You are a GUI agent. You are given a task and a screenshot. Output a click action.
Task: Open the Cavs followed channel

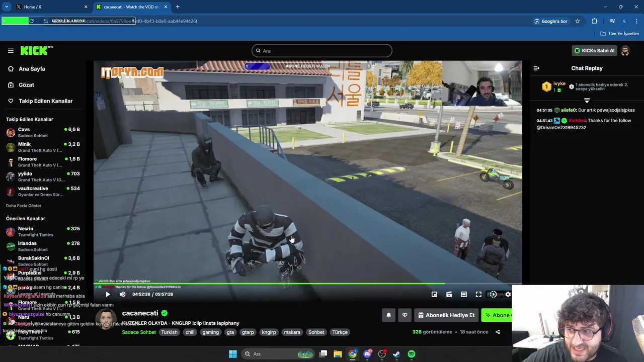coord(43,132)
